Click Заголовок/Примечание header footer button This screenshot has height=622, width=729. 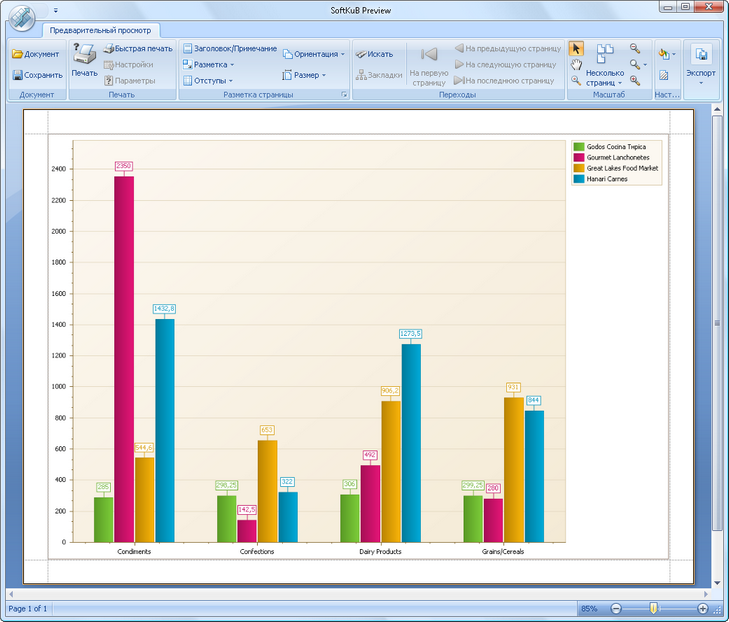(229, 48)
